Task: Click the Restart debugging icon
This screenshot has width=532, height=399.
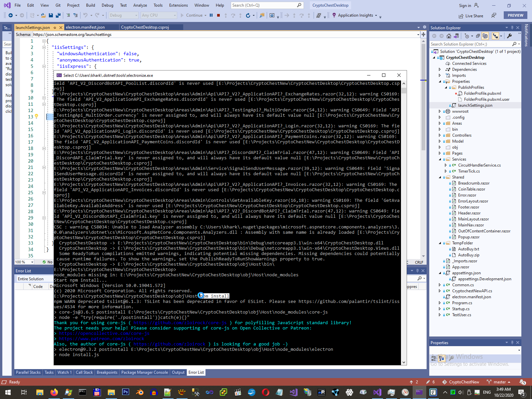Action: (x=248, y=15)
